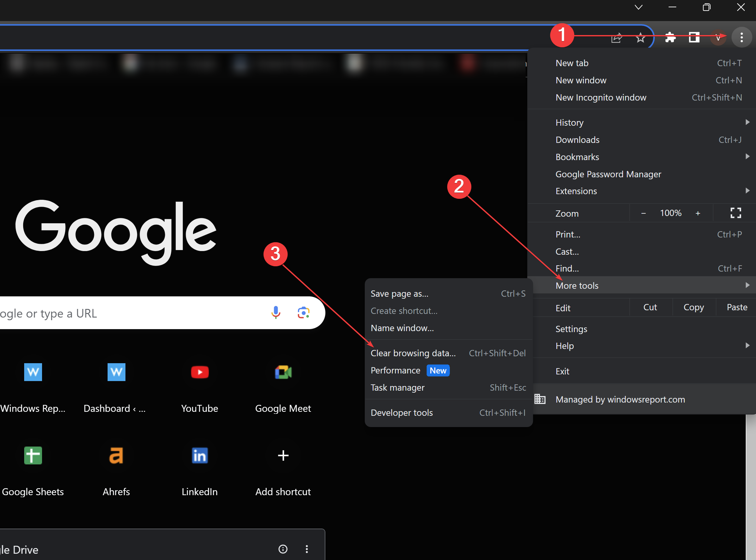Decrease zoom with minus button

(643, 213)
